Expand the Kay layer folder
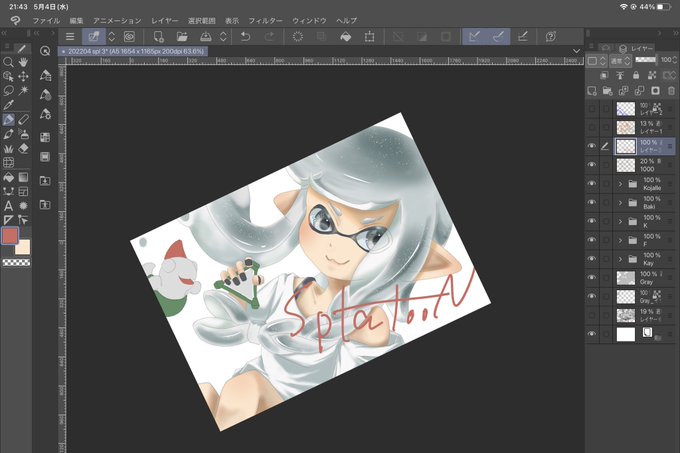This screenshot has width=680, height=453. [620, 259]
